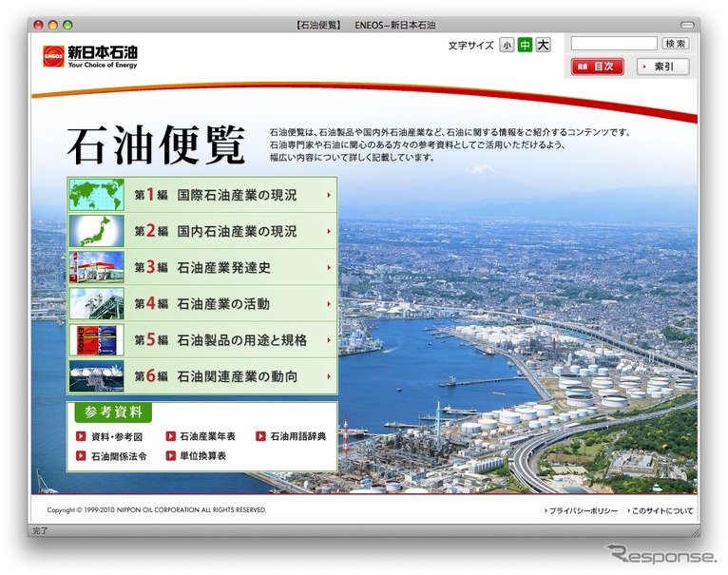Click red arrow icon beside 石油用語辞典

(x=260, y=436)
